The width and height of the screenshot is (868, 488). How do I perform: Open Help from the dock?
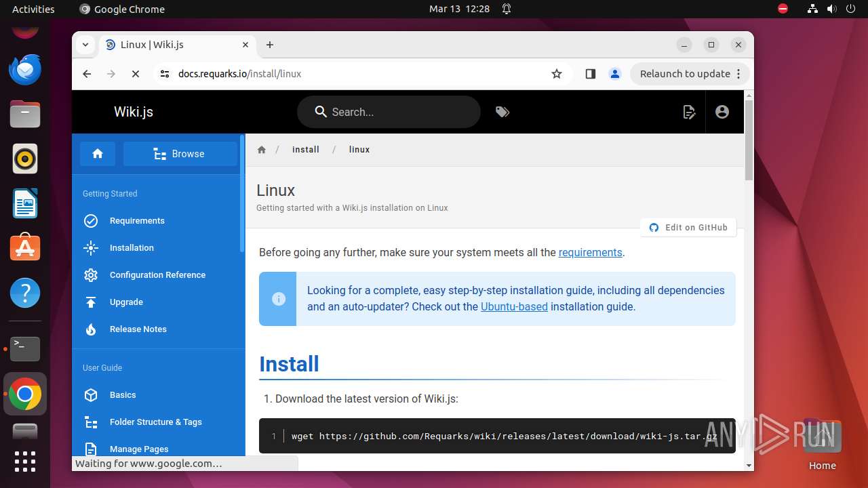tap(25, 293)
